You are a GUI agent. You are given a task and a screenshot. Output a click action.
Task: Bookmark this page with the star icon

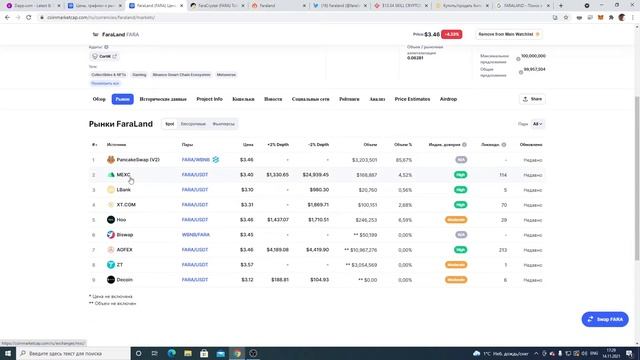pyautogui.click(x=566, y=18)
